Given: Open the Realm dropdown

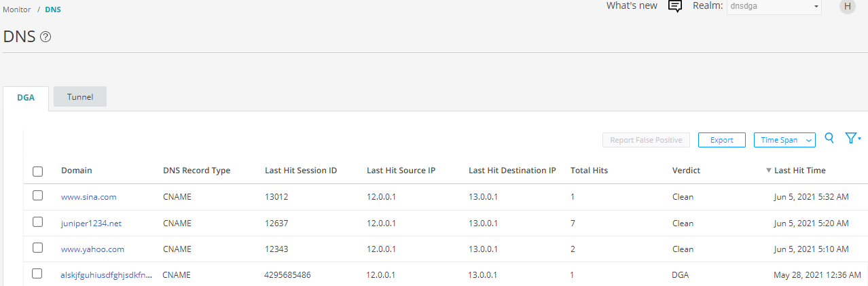Looking at the screenshot, I should click(774, 7).
